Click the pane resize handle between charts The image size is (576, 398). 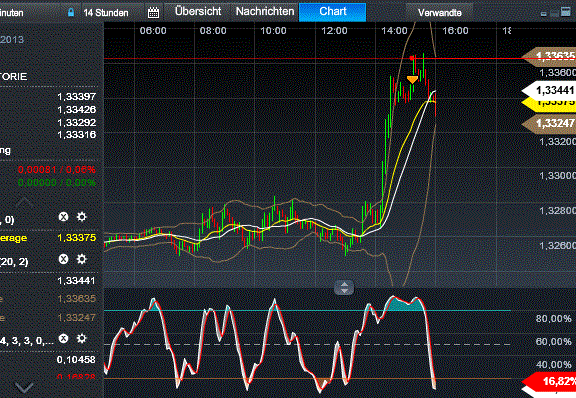344,287
